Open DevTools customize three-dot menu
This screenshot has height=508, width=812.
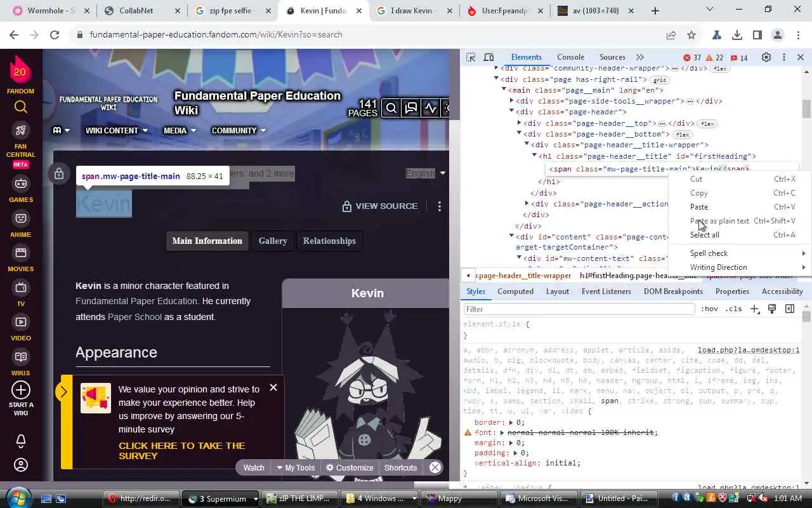click(784, 57)
